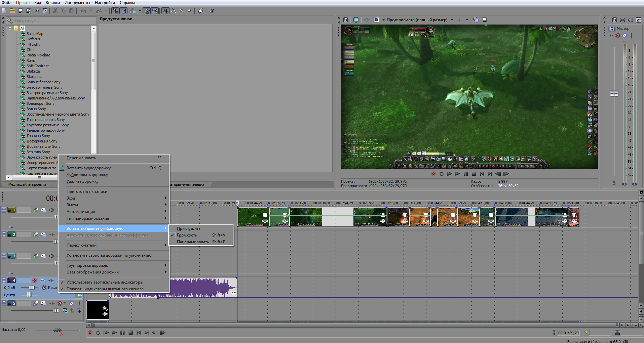This screenshot has width=644, height=343.
Task: Save project using the floppy icon
Action: click(21, 11)
